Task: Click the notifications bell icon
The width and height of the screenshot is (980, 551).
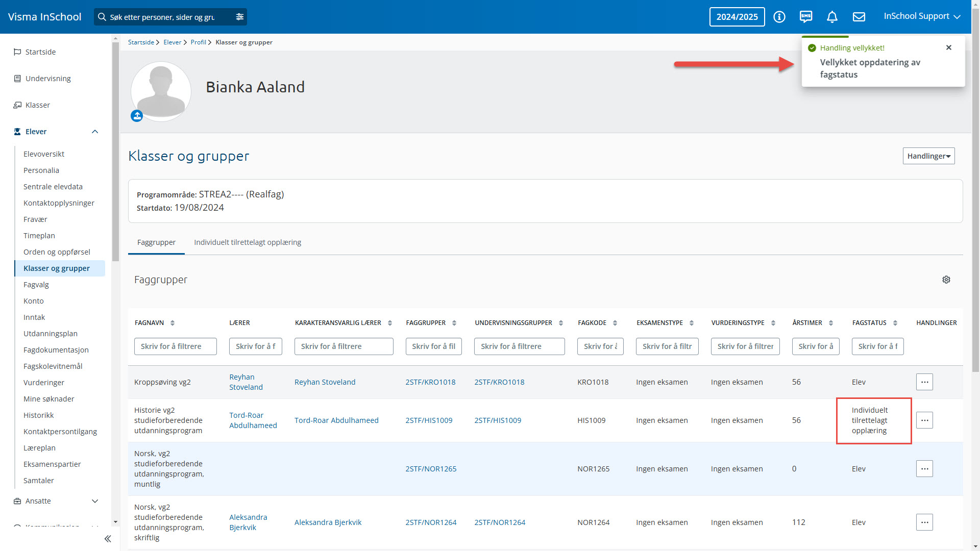Action: [832, 17]
